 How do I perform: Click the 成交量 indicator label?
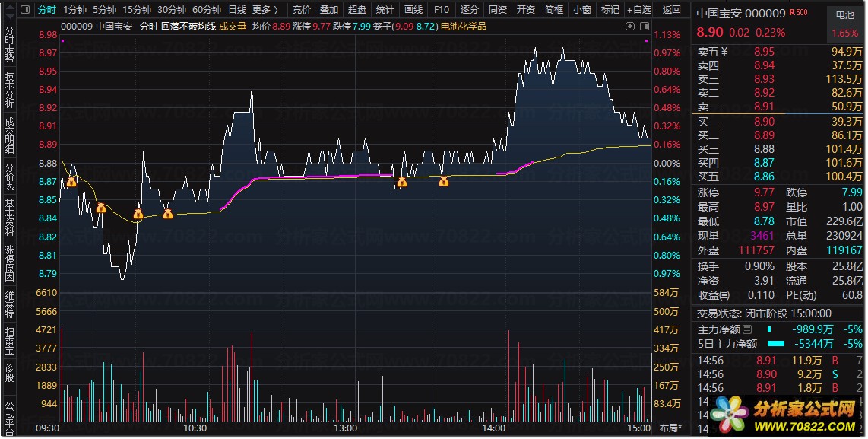tap(233, 26)
